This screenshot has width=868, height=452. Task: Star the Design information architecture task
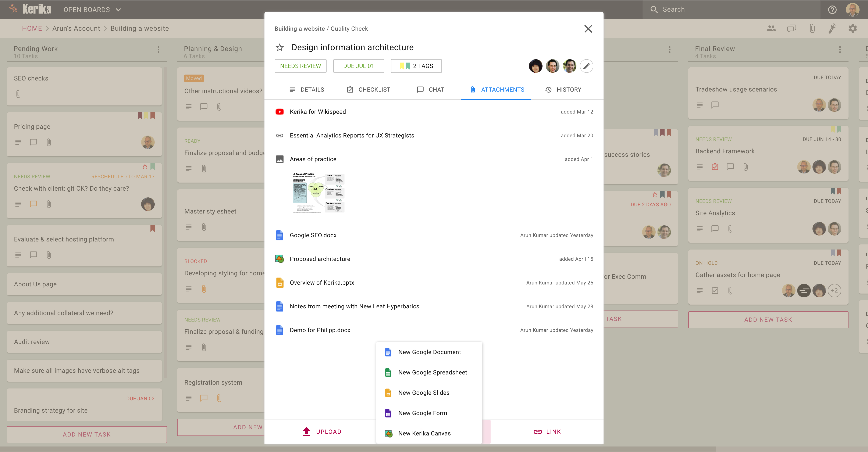[x=279, y=47]
